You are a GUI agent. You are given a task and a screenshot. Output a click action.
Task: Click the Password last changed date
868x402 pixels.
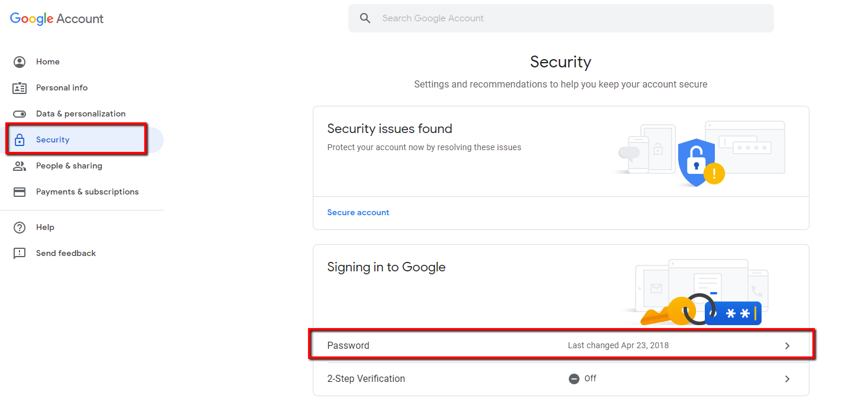click(618, 346)
